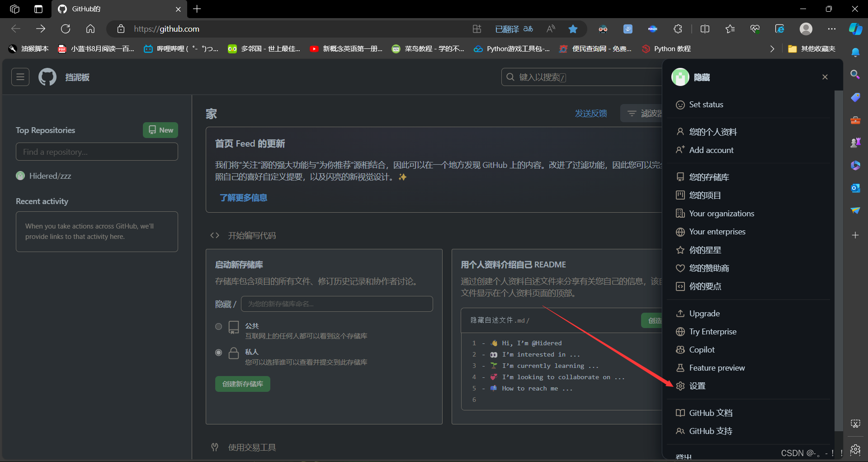Viewport: 868px width, 462px height.
Task: Choose Add account from the menu
Action: tap(749, 150)
